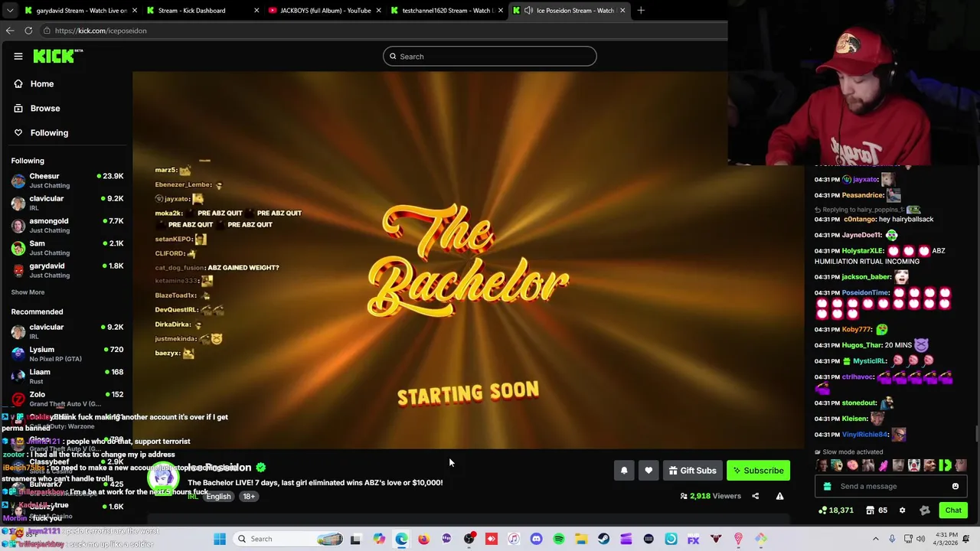
Task: Follow channel with heart icon
Action: 648,471
